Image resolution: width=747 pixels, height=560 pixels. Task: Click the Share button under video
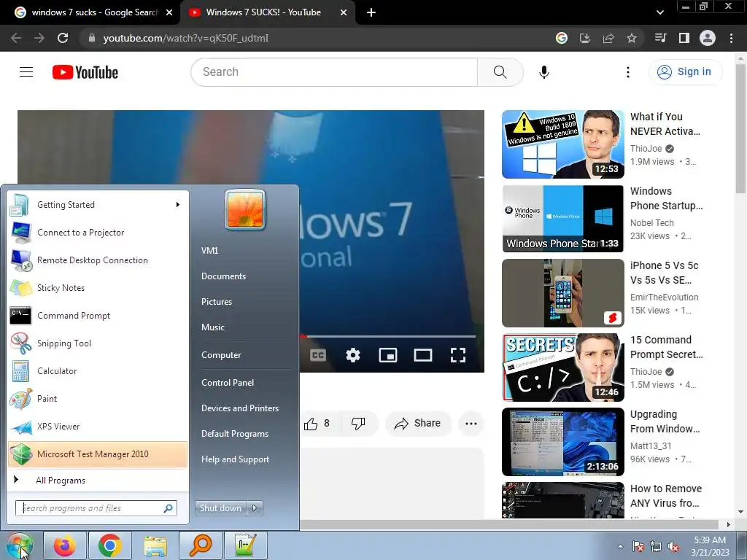tap(418, 424)
